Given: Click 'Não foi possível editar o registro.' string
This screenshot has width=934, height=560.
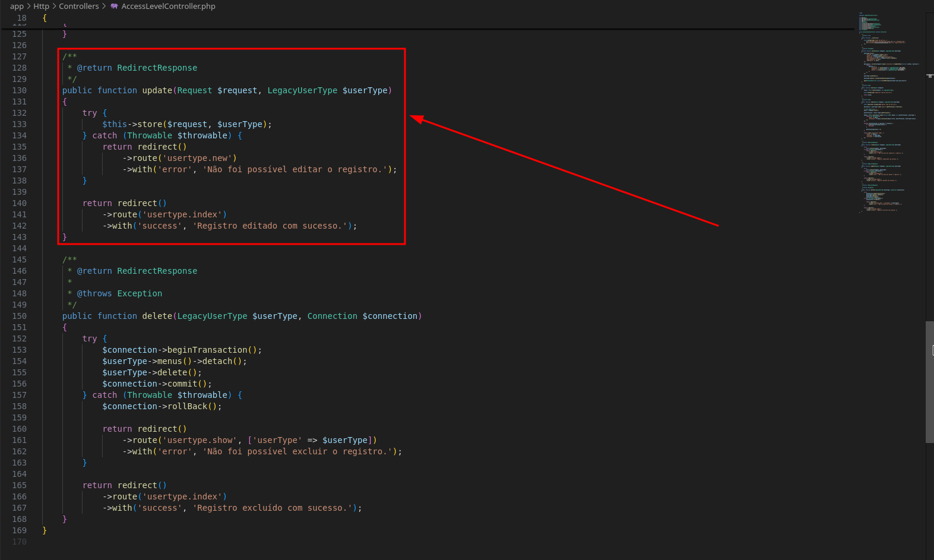Looking at the screenshot, I should pyautogui.click(x=295, y=169).
